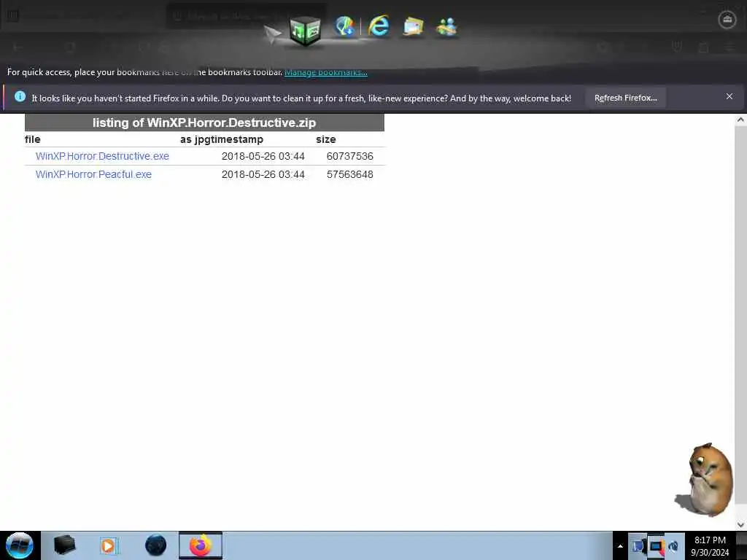Switch to Firefox in the taskbar
The width and height of the screenshot is (747, 560).
201,545
